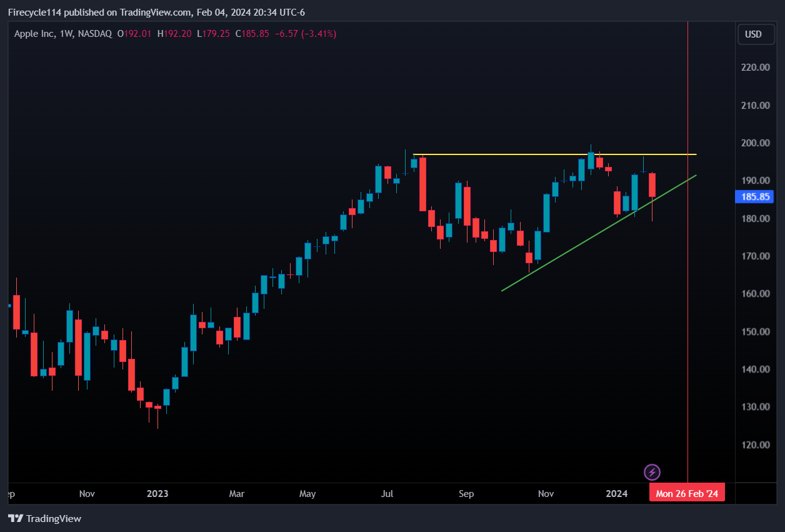Click the 180.00 price axis label

pos(755,218)
